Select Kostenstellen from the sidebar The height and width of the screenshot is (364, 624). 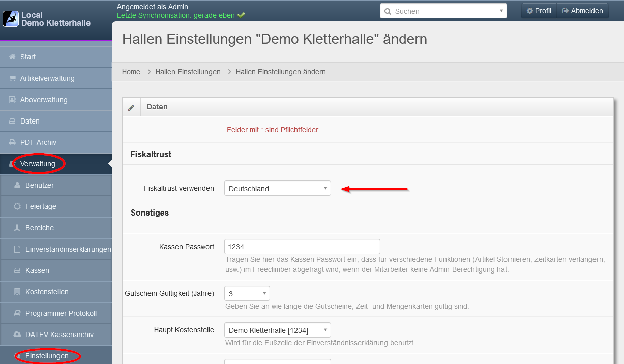pyautogui.click(x=47, y=292)
